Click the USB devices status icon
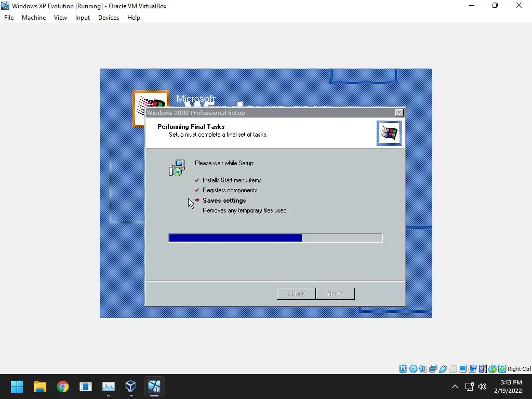The height and width of the screenshot is (399, 532). 443,369
